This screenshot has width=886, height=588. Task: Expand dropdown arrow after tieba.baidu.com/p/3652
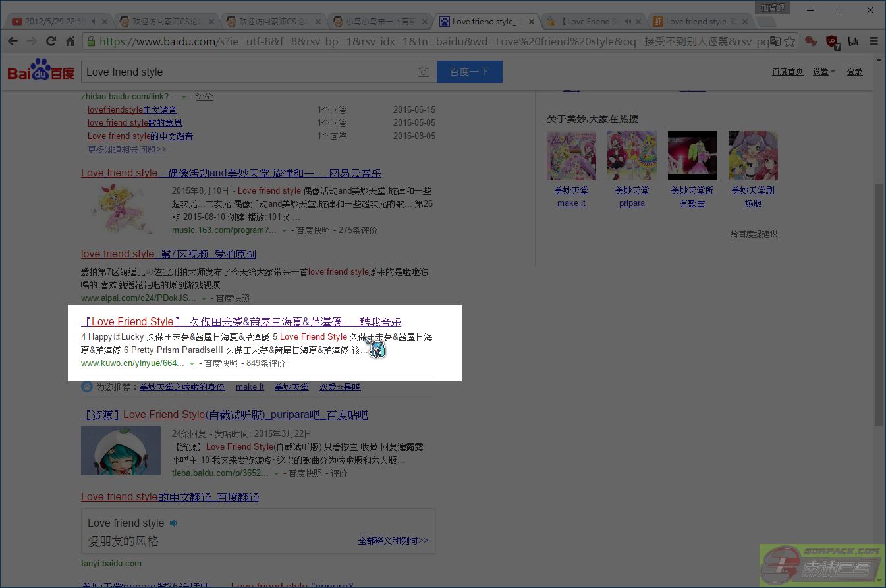click(276, 474)
